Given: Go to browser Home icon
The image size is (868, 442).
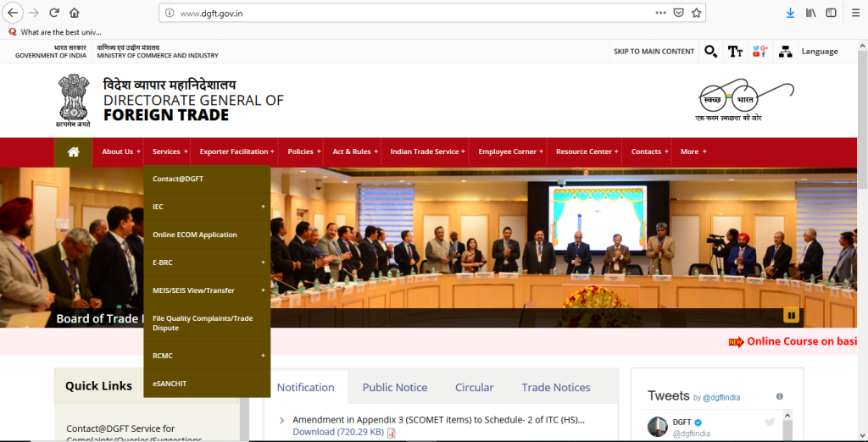Looking at the screenshot, I should (x=75, y=13).
